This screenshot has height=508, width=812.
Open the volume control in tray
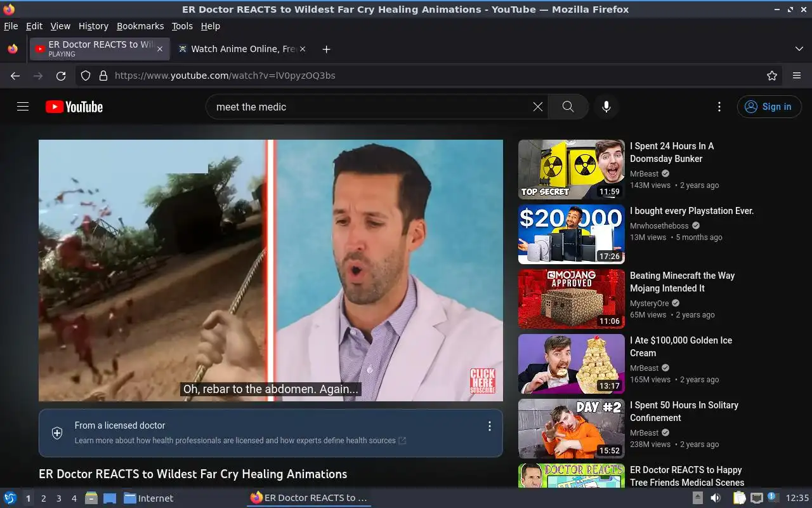(716, 498)
